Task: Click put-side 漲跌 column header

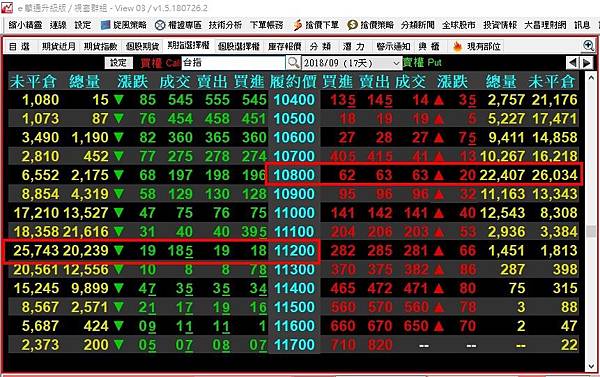Action: point(452,82)
